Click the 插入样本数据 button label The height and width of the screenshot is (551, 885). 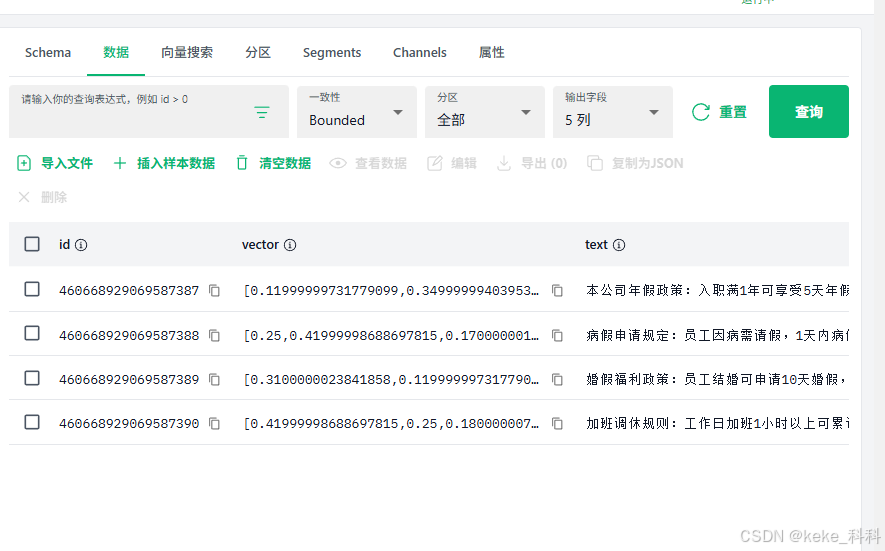176,164
